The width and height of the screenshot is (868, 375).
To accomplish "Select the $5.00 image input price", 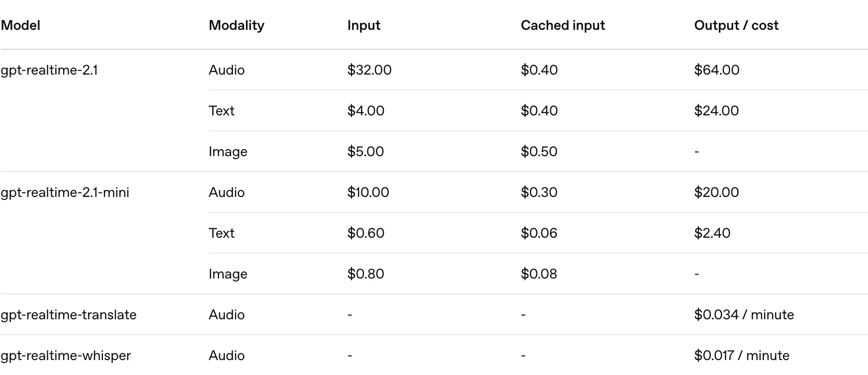I will (x=365, y=152).
